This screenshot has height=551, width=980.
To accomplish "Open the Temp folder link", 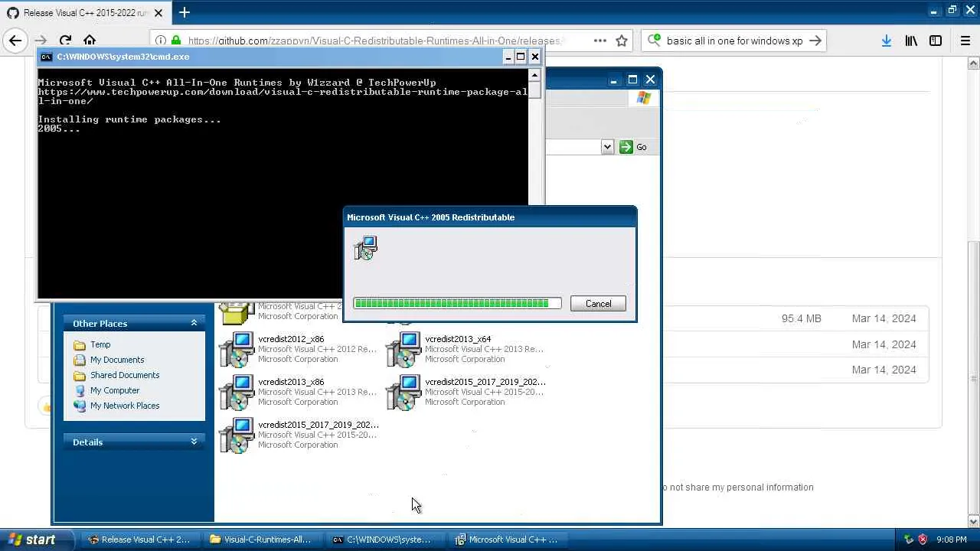I will pyautogui.click(x=100, y=344).
